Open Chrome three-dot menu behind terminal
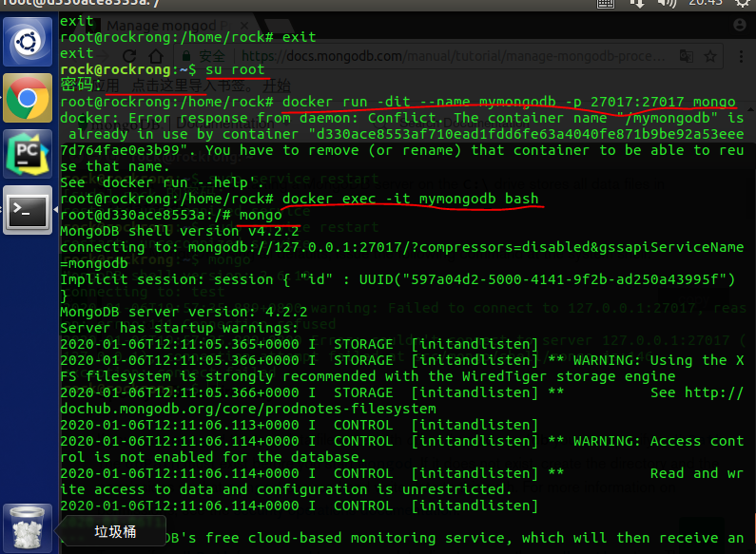Viewport: 756px width, 554px height. coord(741,56)
